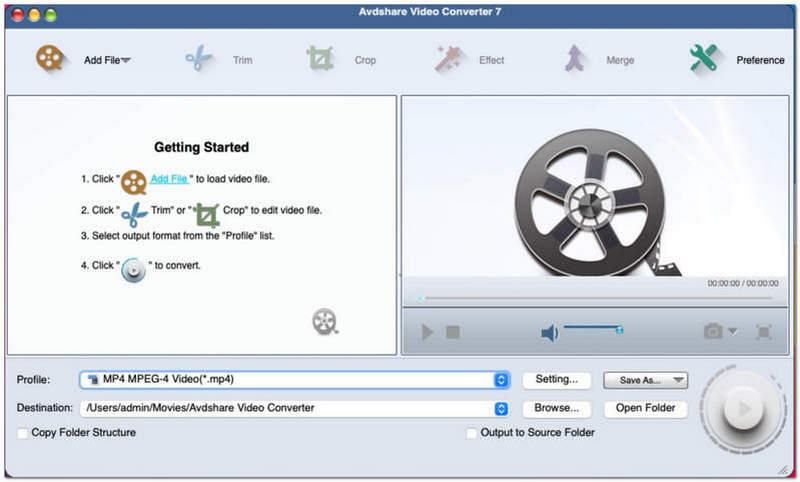Expand the Save As dropdown menu
The width and height of the screenshot is (800, 482).
click(679, 380)
